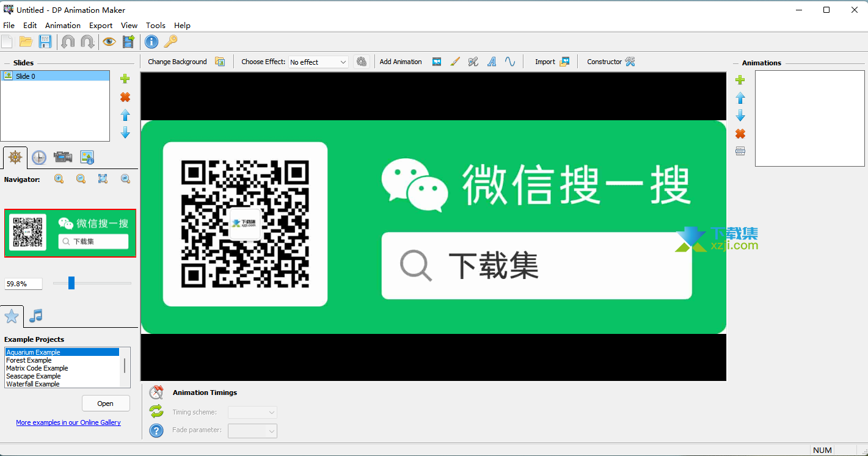Preview animation with the eye icon
This screenshot has height=456, width=868.
click(109, 42)
